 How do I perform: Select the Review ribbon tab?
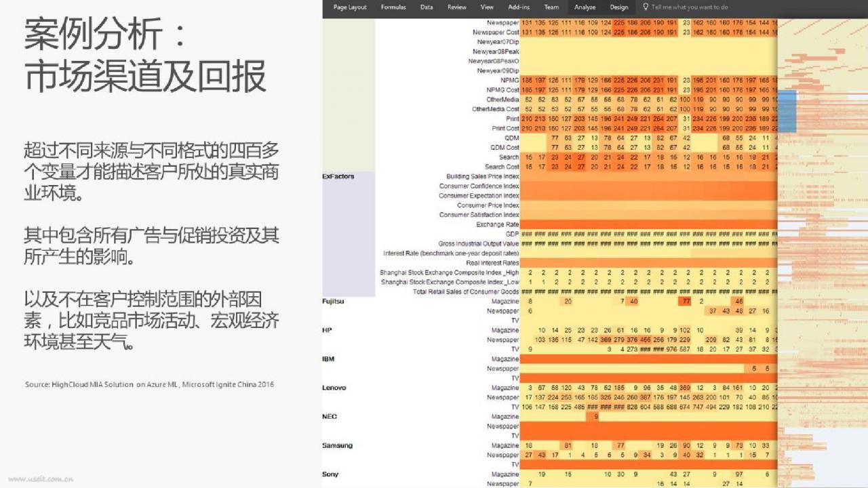coord(457,7)
